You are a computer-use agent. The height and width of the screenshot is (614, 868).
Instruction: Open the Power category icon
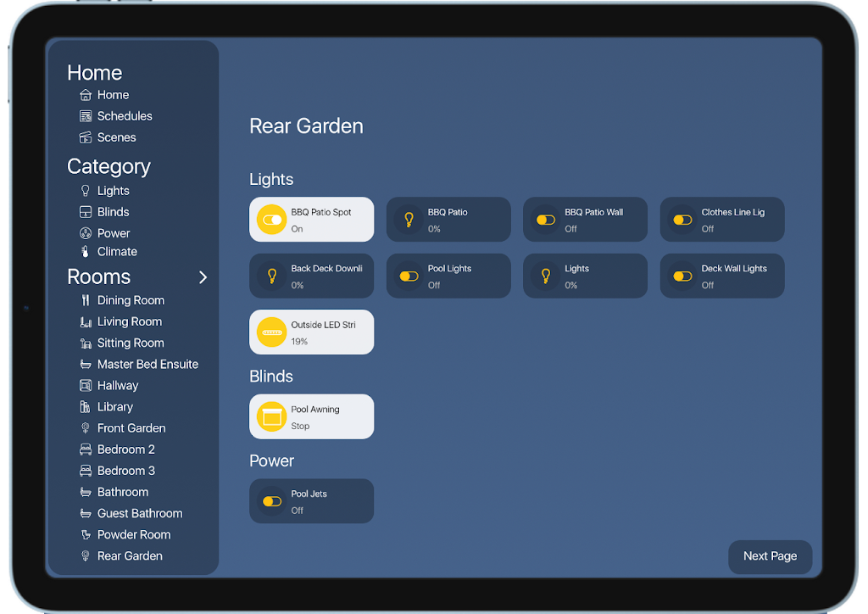pyautogui.click(x=86, y=233)
